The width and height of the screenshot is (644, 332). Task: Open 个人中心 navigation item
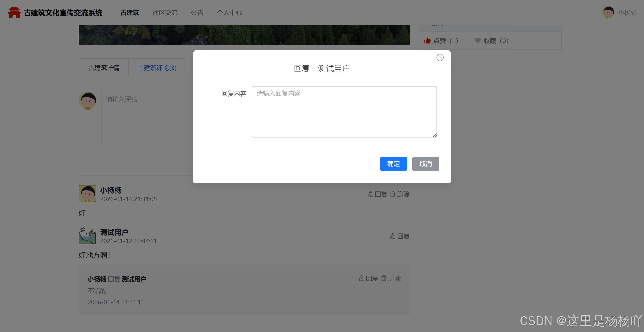point(229,13)
